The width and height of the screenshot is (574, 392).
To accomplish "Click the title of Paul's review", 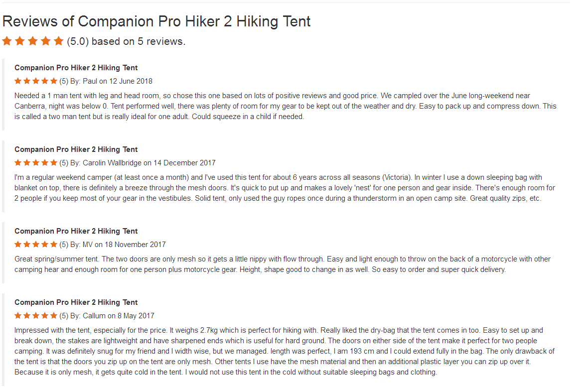I will coord(76,68).
